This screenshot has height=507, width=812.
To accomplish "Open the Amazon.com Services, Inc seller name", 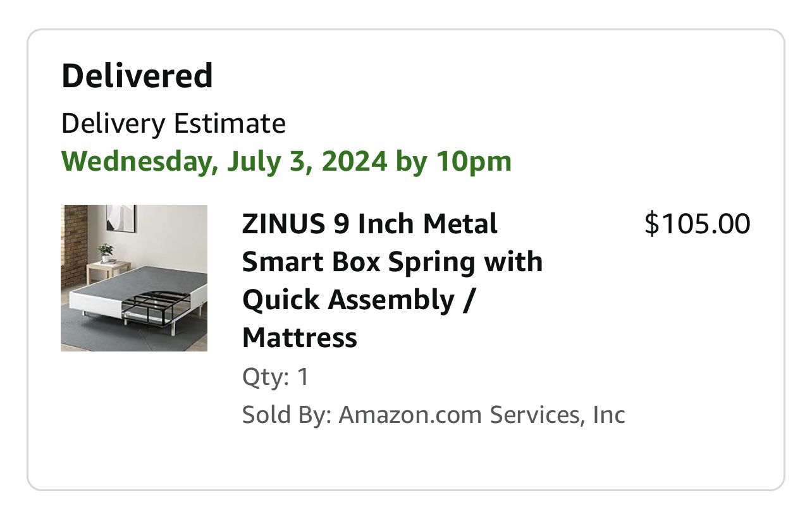I will click(x=482, y=415).
